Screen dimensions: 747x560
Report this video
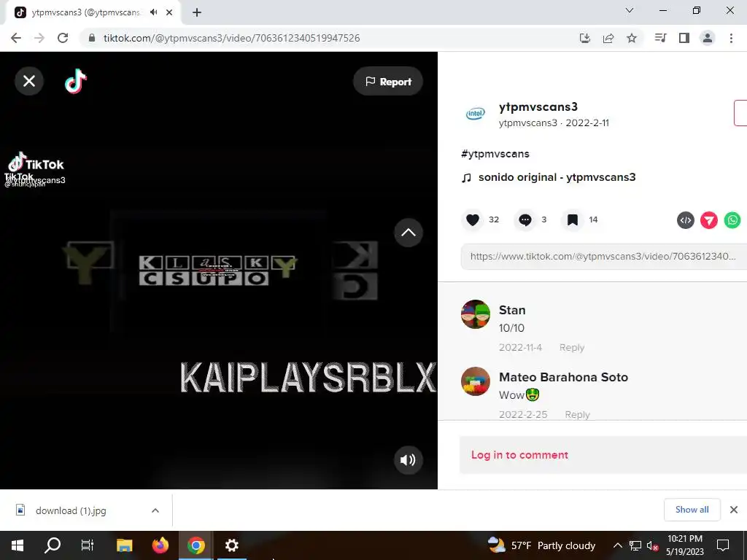click(x=388, y=82)
